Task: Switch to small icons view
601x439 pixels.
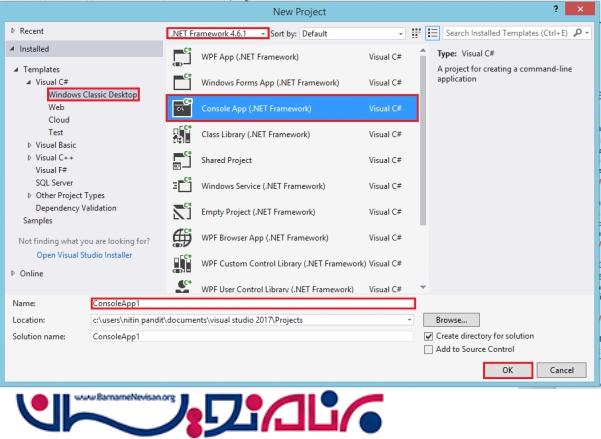Action: pos(416,33)
